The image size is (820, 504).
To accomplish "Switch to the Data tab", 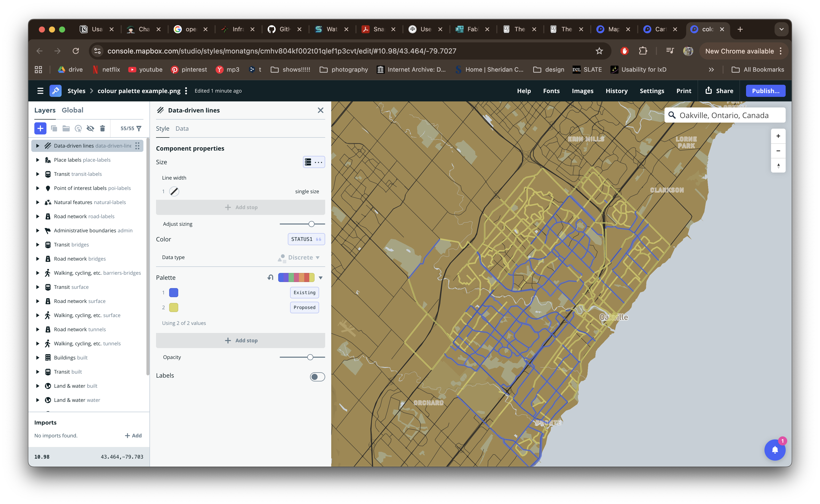I will coord(182,128).
